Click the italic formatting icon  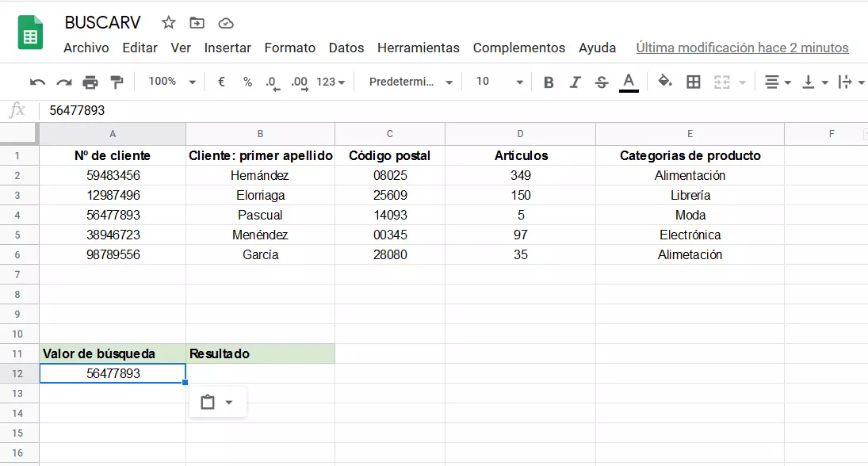click(576, 81)
